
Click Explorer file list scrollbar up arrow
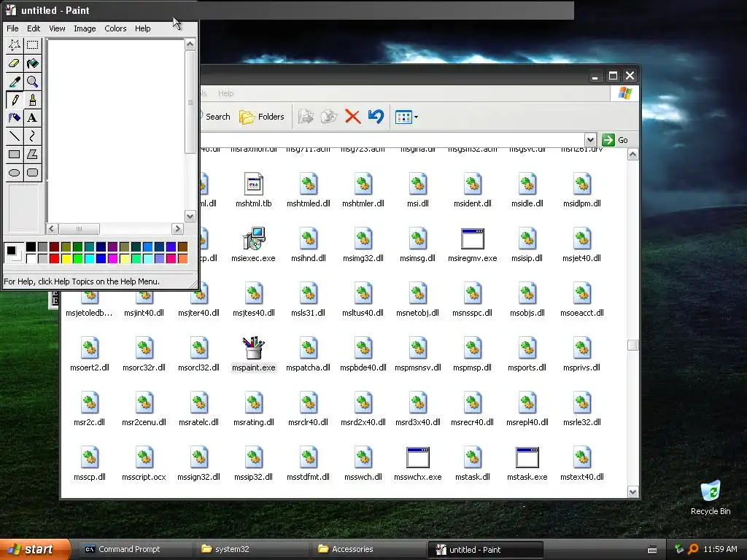pyautogui.click(x=632, y=155)
